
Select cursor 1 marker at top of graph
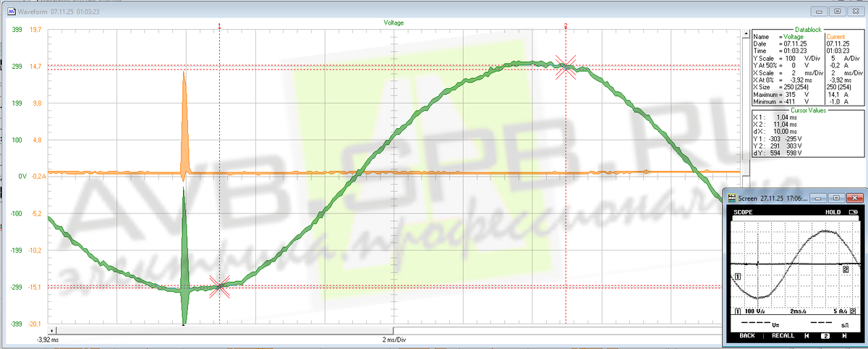point(219,25)
